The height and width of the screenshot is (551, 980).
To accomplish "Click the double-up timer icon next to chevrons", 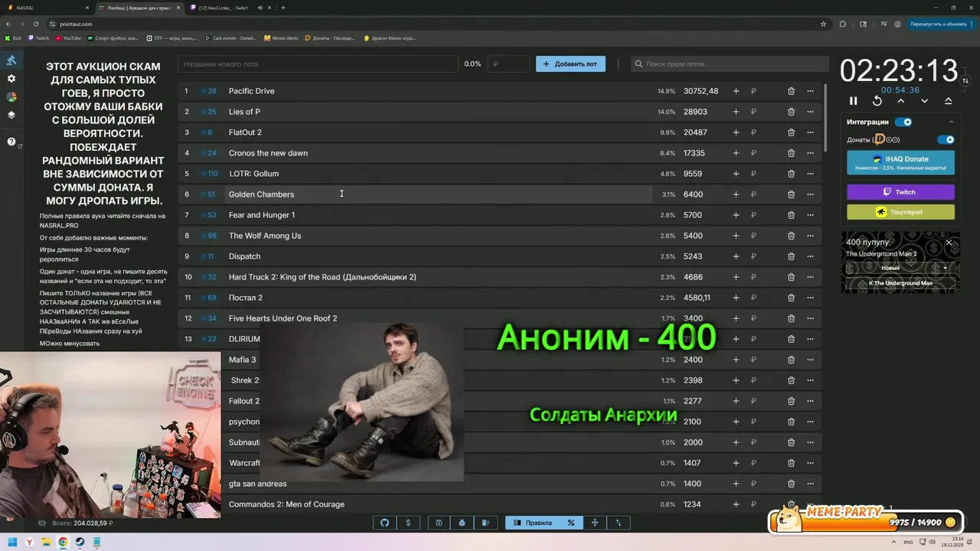I will [x=949, y=101].
